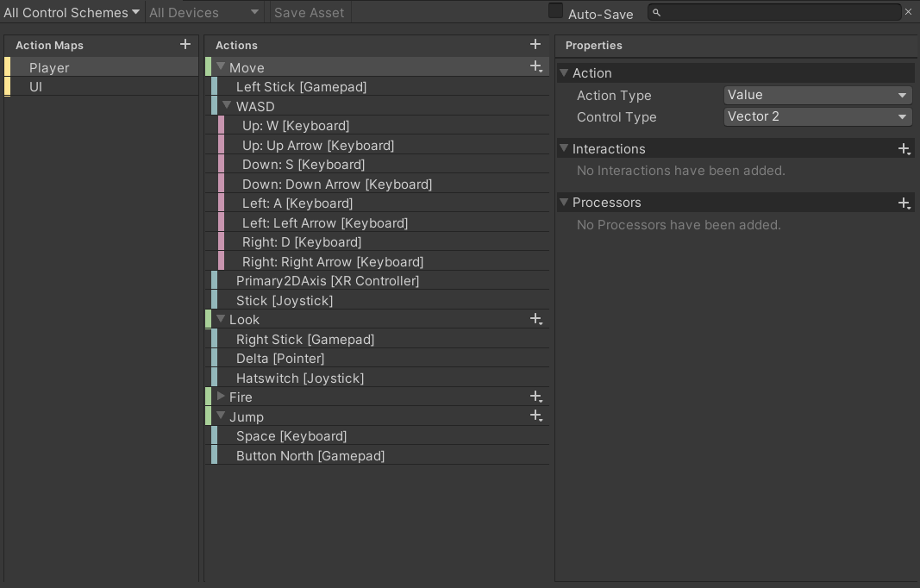Open the Action Type dropdown

pyautogui.click(x=817, y=96)
